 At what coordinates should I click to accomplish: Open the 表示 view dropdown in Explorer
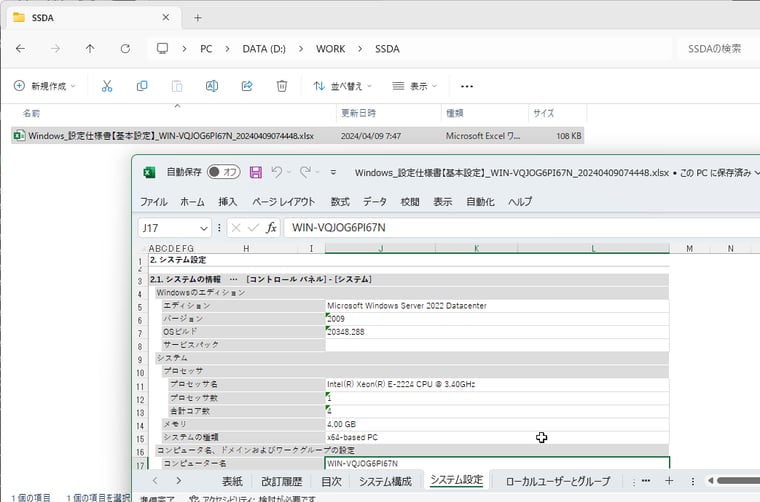tap(414, 86)
